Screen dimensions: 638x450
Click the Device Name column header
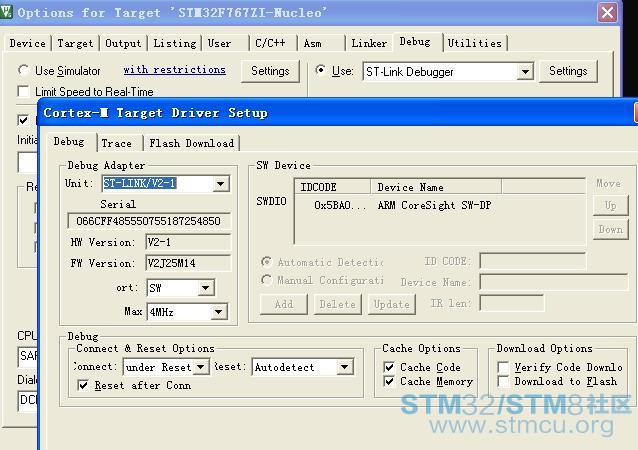(436, 187)
